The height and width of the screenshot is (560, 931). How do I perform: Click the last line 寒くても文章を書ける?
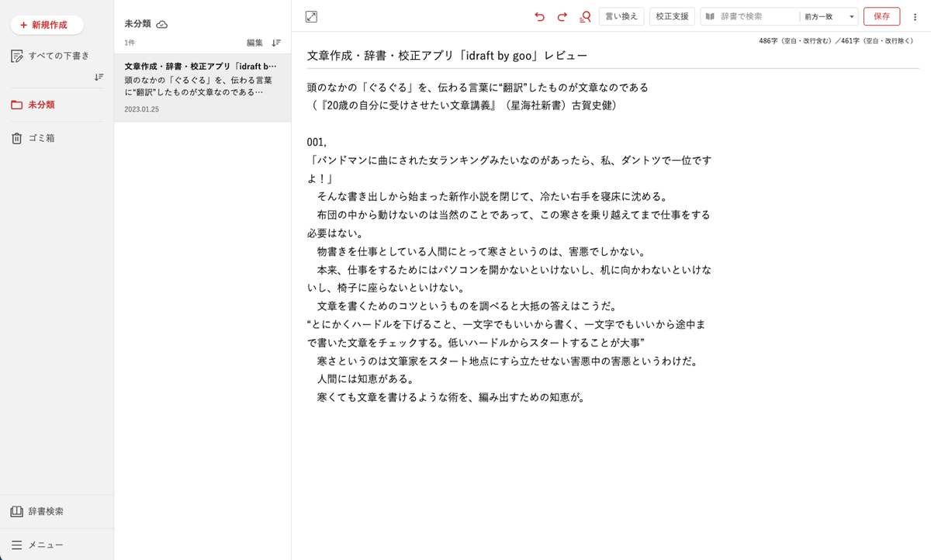tap(451, 397)
